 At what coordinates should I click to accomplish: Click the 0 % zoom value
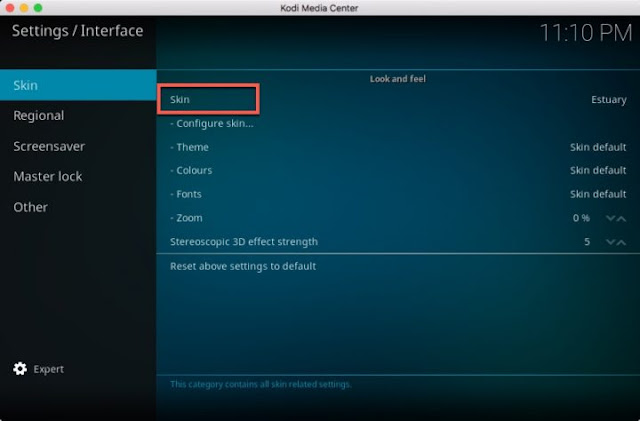(581, 218)
